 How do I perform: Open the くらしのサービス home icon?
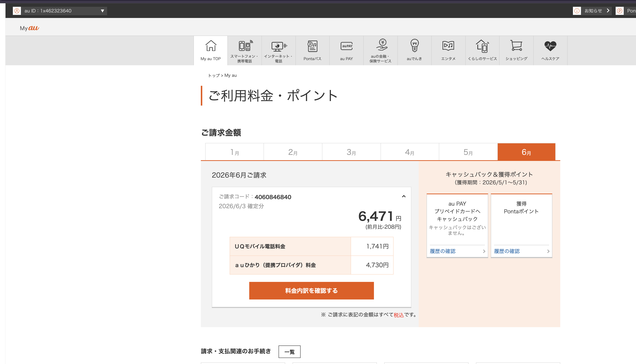(x=483, y=46)
